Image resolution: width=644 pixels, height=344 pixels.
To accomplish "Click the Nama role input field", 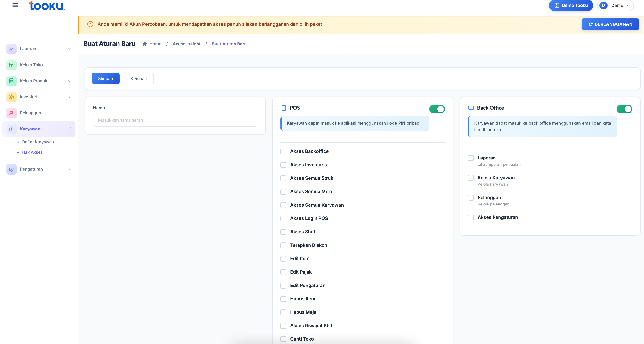I will click(x=175, y=120).
